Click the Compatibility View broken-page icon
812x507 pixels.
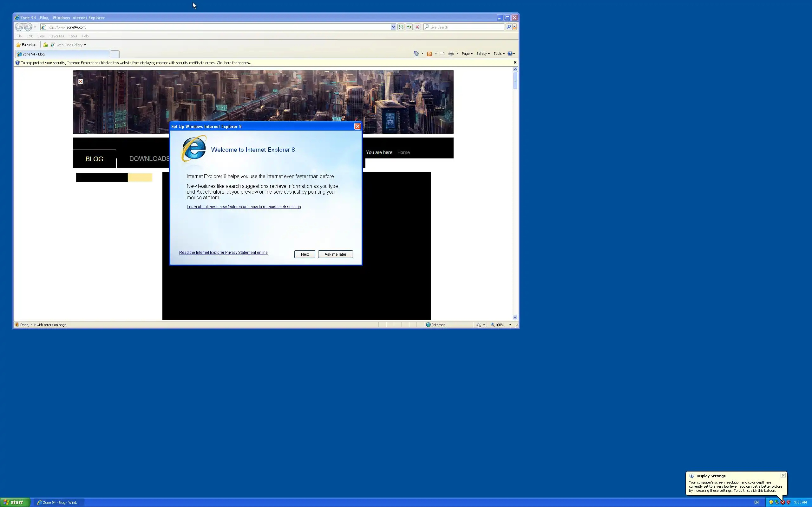tap(401, 27)
